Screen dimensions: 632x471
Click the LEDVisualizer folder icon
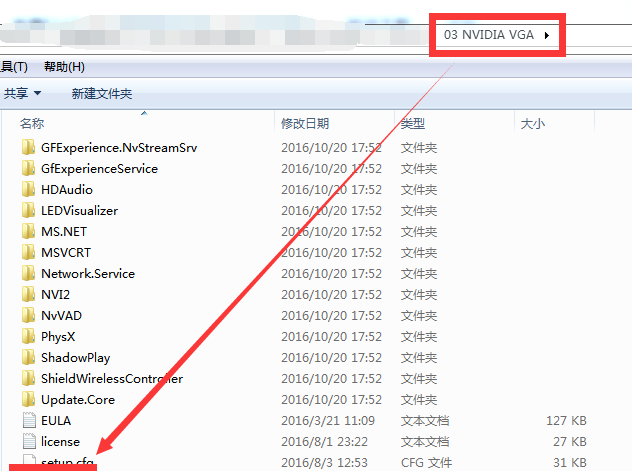pos(28,210)
